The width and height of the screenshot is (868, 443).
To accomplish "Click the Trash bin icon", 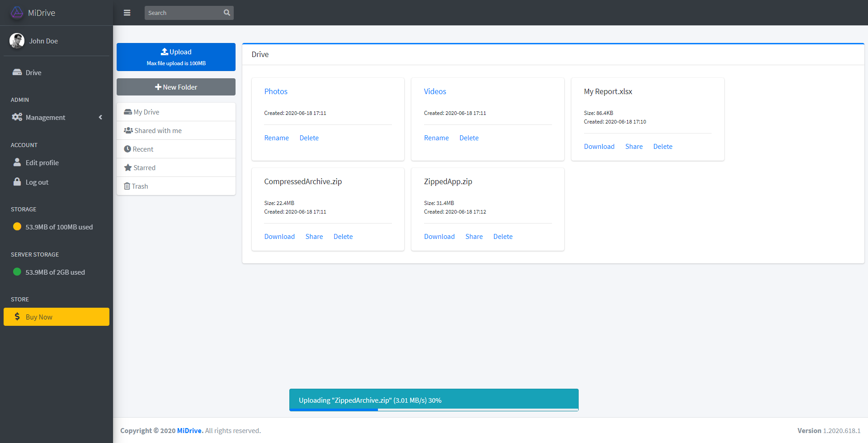I will (x=127, y=186).
